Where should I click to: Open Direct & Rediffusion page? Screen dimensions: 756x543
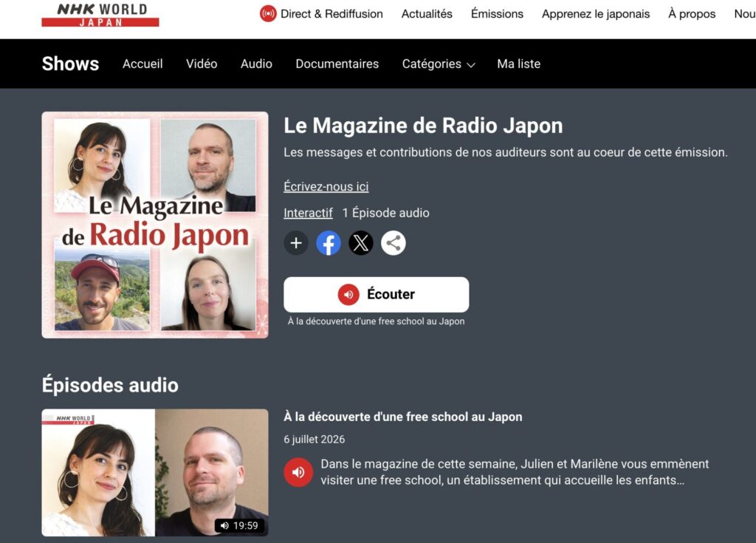pos(331,14)
